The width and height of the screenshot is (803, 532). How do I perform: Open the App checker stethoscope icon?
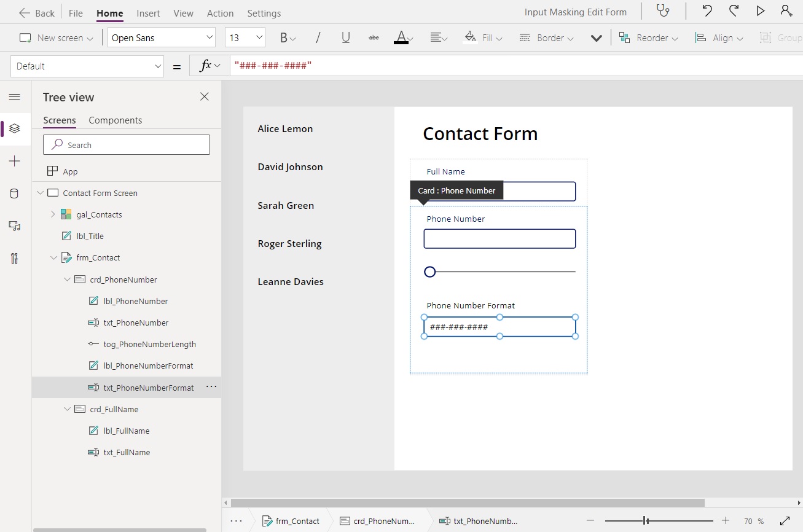(x=662, y=11)
